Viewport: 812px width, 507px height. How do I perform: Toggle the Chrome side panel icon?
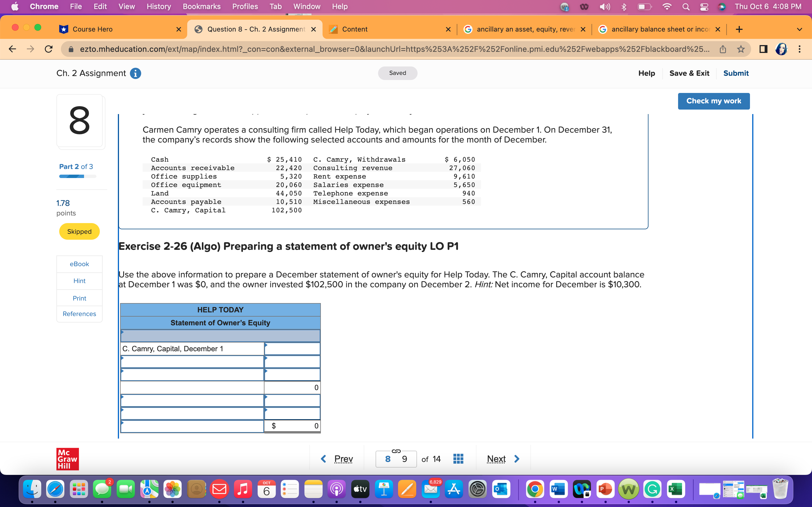coord(763,49)
